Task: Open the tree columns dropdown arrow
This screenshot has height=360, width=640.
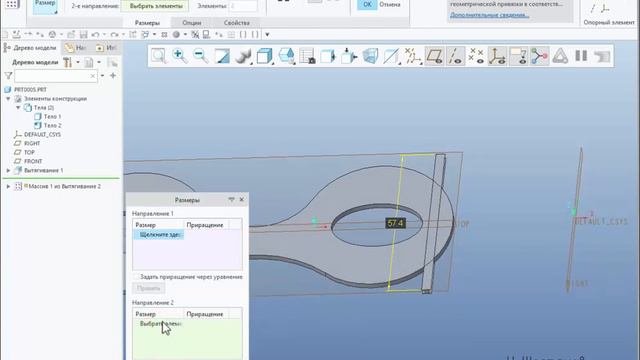Action: [x=99, y=62]
